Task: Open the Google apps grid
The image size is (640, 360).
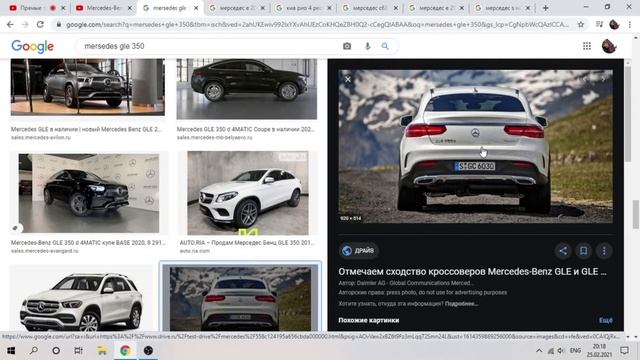Action: 587,46
